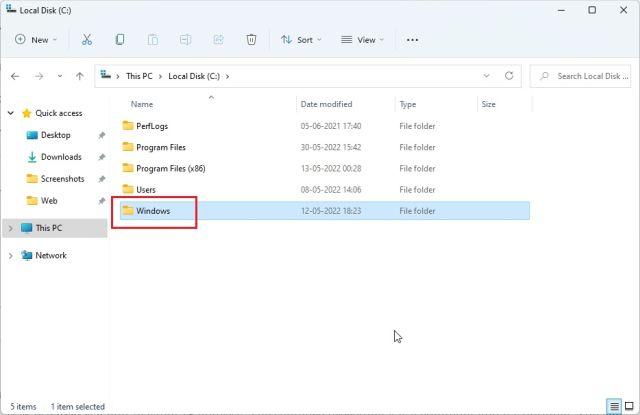Go forward with the right arrow

(x=39, y=76)
